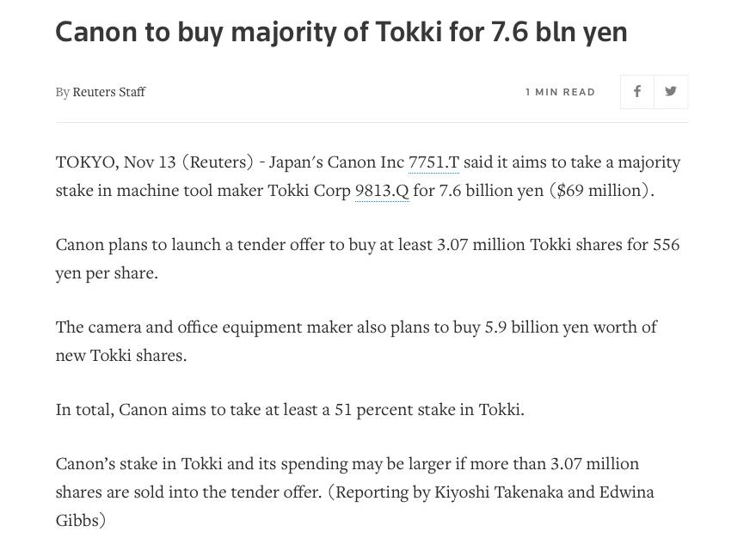Click the 1 MIN READ label
The image size is (756, 538).
(560, 92)
